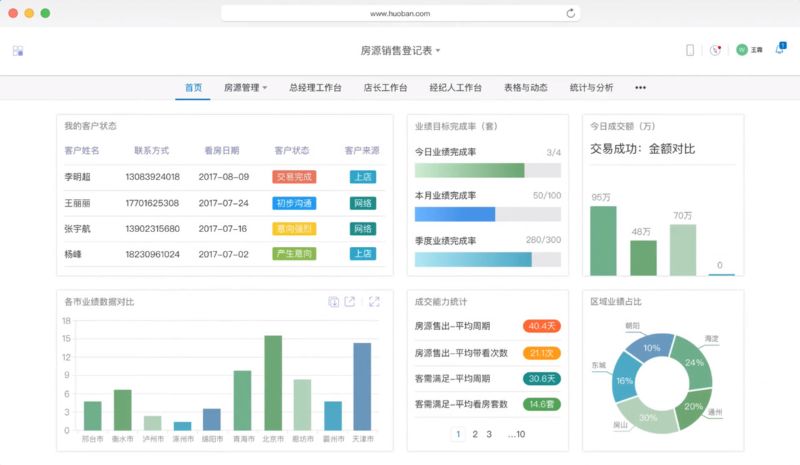This screenshot has width=800, height=465.
Task: Click the 10% 朝阳 donut segment
Action: click(x=651, y=347)
